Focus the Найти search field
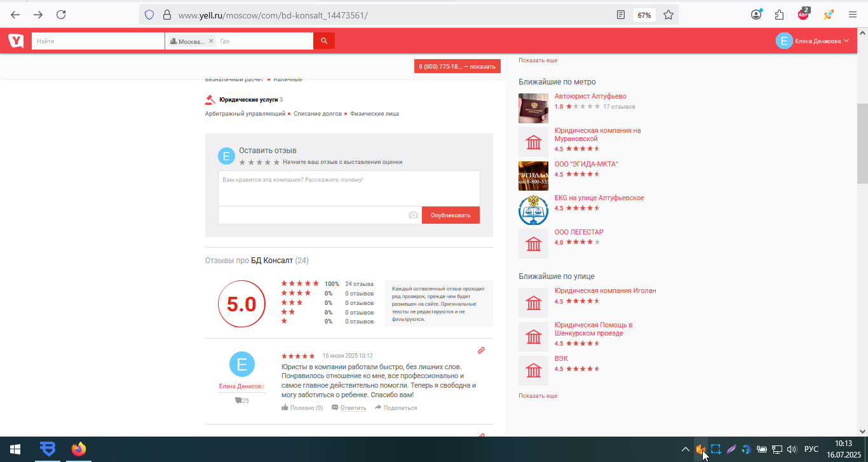The image size is (868, 462). coord(98,41)
